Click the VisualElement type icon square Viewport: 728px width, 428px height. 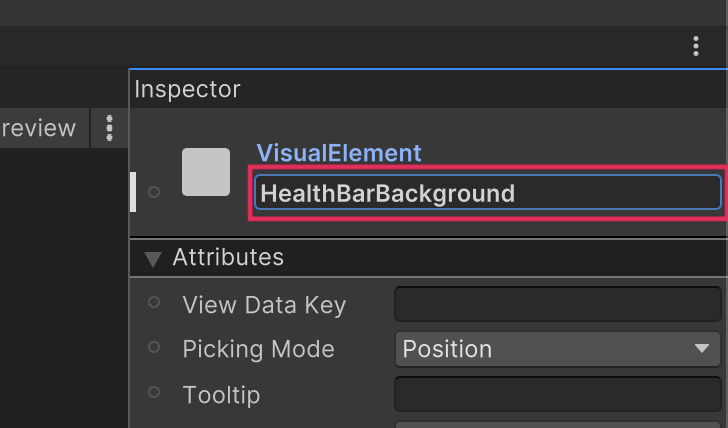point(206,172)
